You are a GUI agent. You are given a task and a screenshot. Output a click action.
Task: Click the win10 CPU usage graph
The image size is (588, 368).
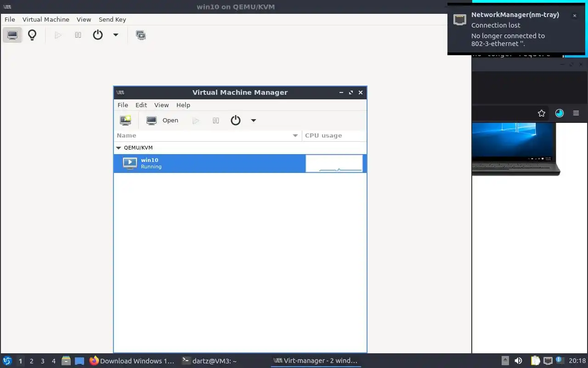pos(334,163)
